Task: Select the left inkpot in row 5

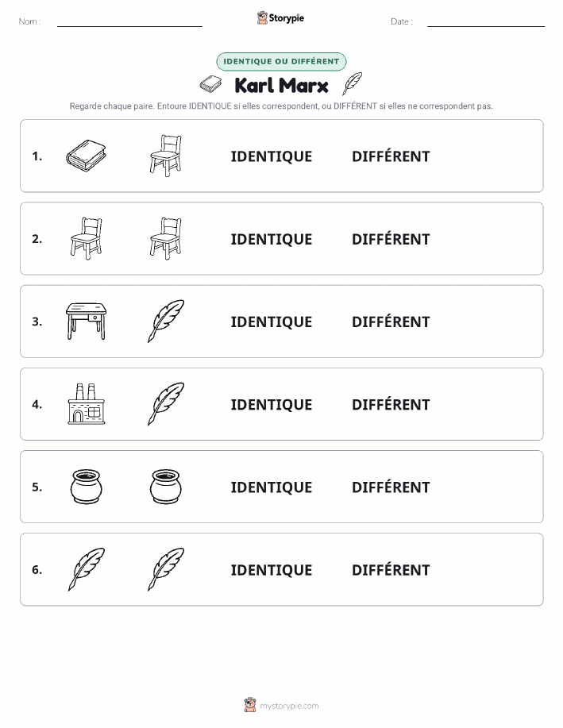Action: (x=86, y=487)
